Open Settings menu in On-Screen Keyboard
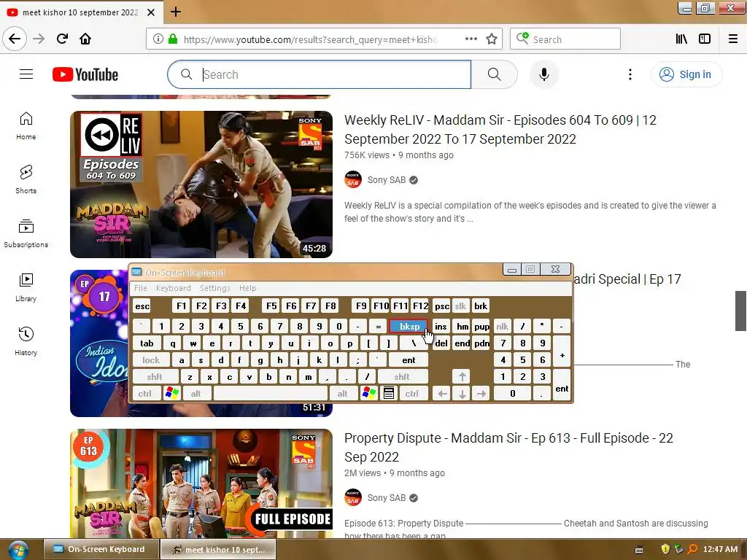This screenshot has width=747, height=560. click(215, 288)
